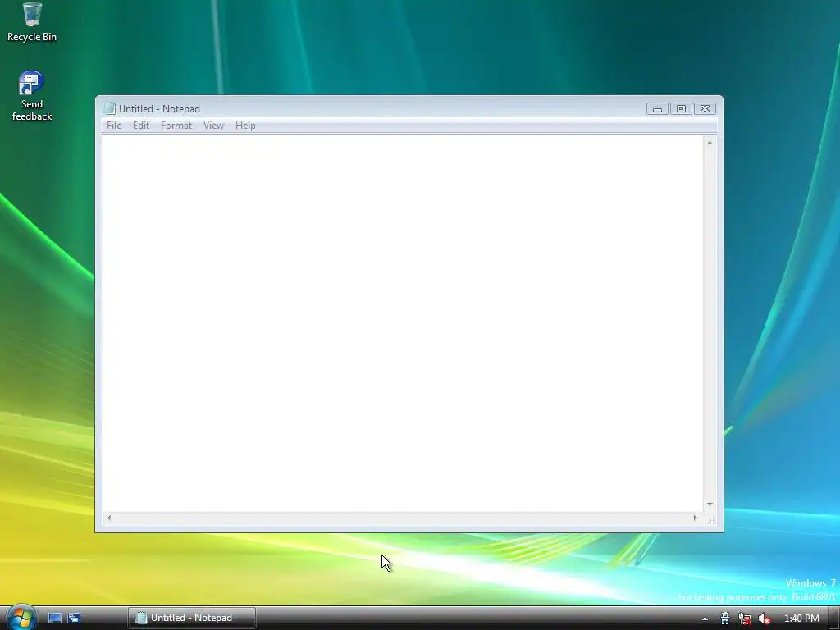Click the vertical scrollbar down arrow
The height and width of the screenshot is (630, 840).
click(x=710, y=504)
